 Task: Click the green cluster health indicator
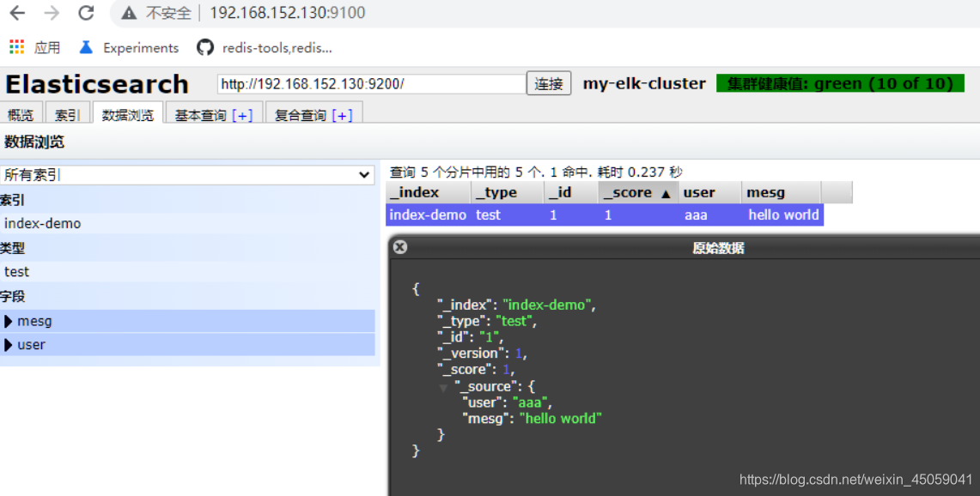(x=840, y=83)
